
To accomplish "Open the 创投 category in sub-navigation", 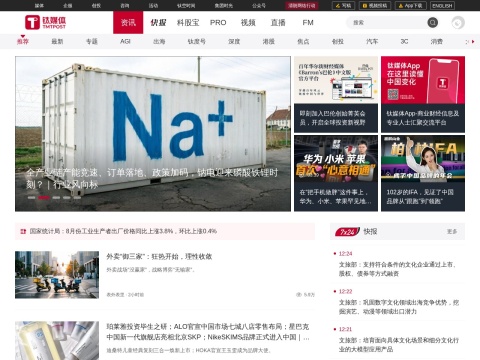I will [x=338, y=41].
